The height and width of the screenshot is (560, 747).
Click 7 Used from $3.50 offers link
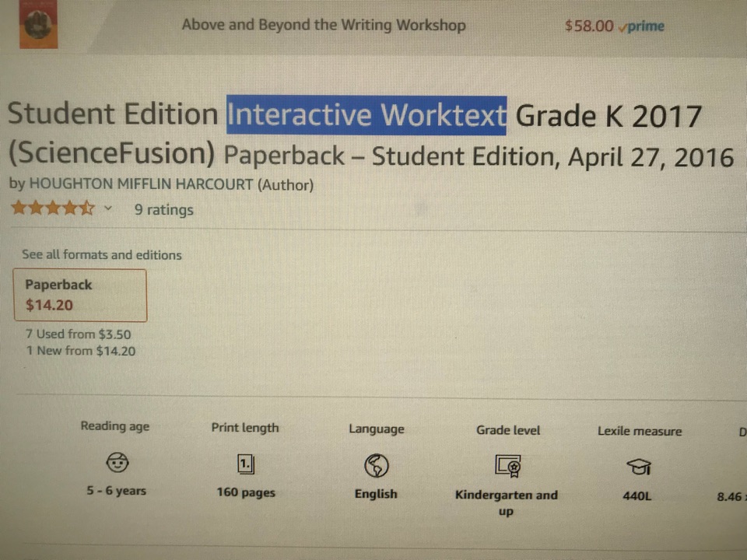(x=79, y=334)
